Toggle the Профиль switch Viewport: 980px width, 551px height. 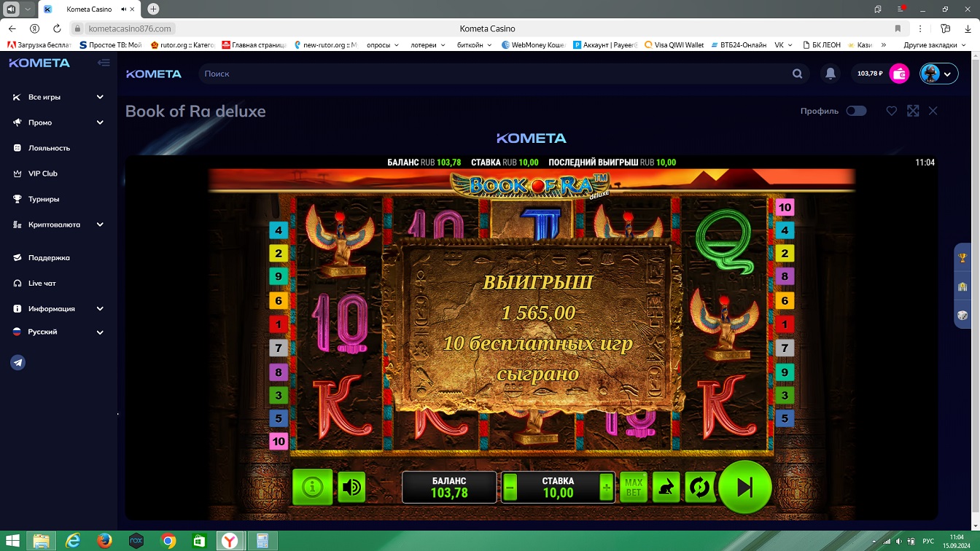coord(856,111)
